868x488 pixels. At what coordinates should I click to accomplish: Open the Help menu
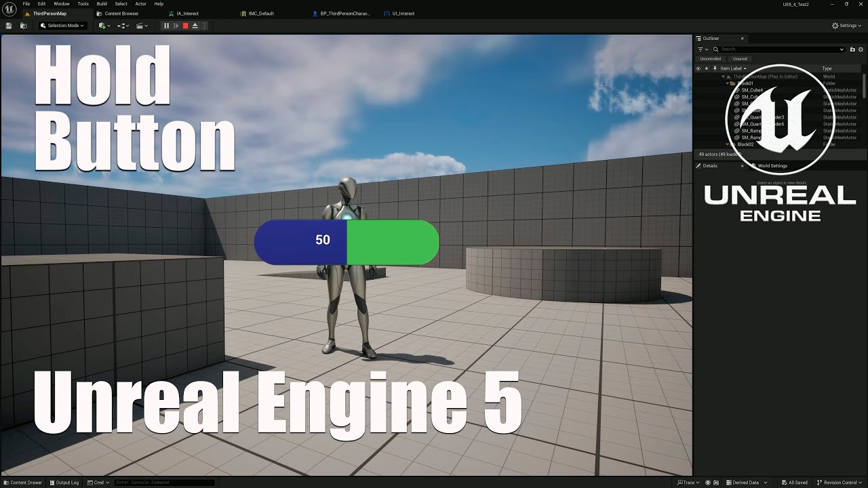click(159, 4)
